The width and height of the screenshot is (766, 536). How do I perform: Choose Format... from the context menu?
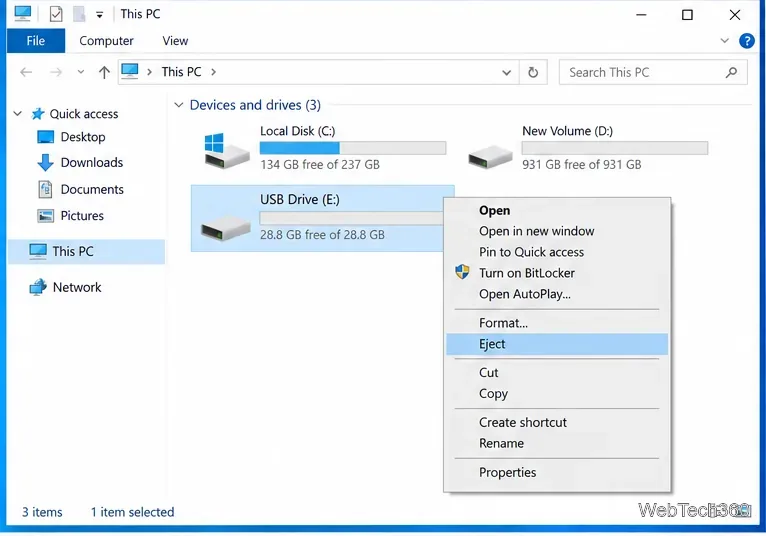557,323
